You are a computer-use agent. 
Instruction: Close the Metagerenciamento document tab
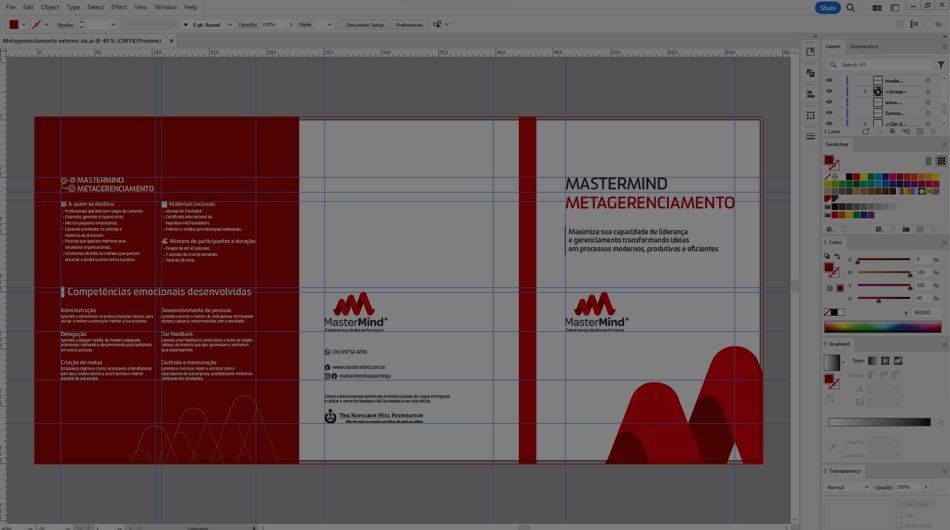coord(171,41)
